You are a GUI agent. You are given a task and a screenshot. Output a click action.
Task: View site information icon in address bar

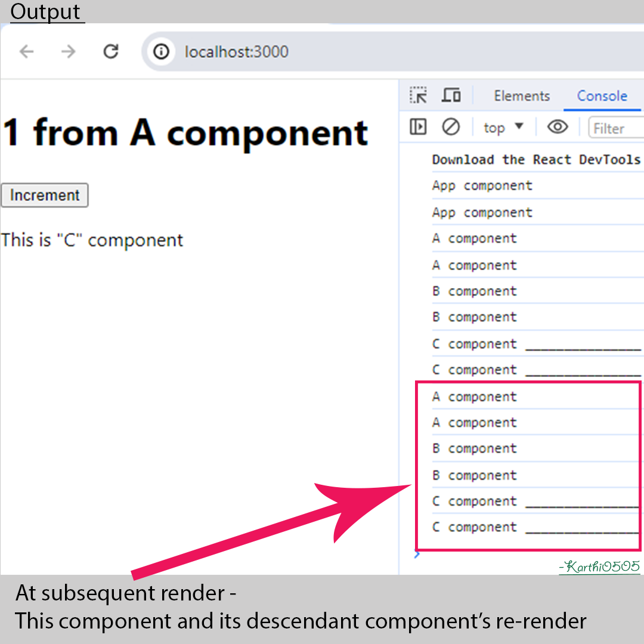[x=161, y=52]
